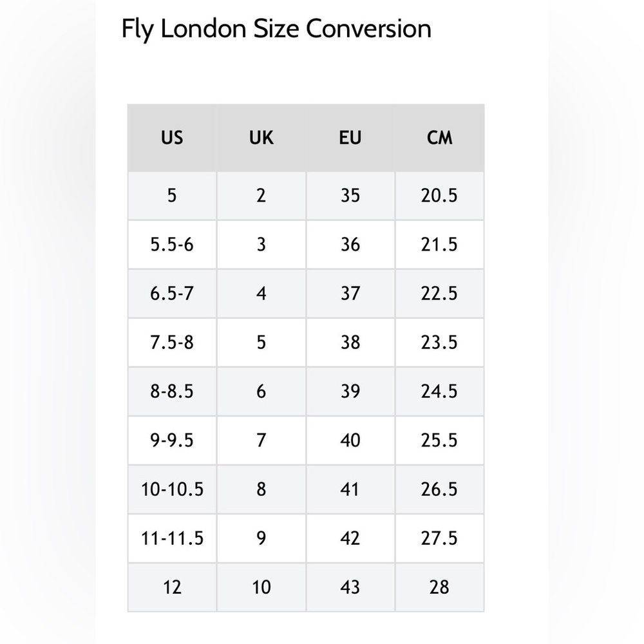Select the US size 12 cell
644x644 pixels.
[172, 587]
